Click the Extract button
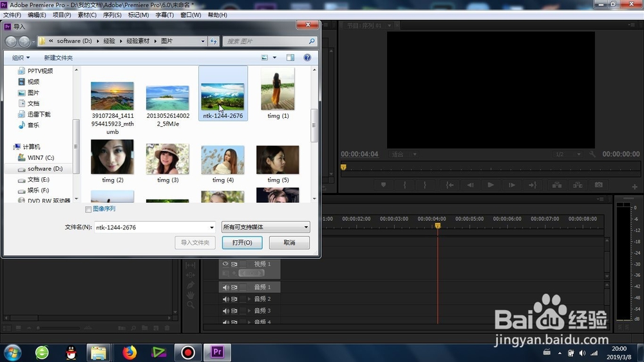This screenshot has height=362, width=644. point(578,185)
